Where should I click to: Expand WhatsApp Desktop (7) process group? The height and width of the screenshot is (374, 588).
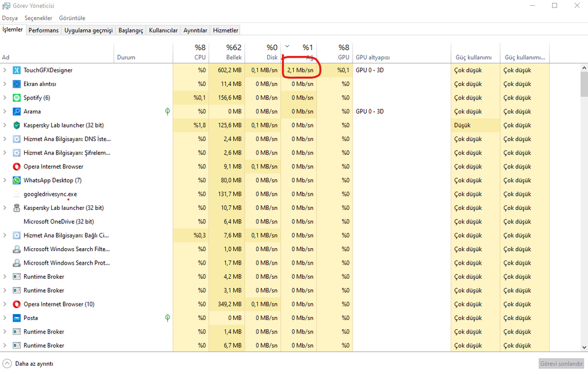(x=5, y=181)
